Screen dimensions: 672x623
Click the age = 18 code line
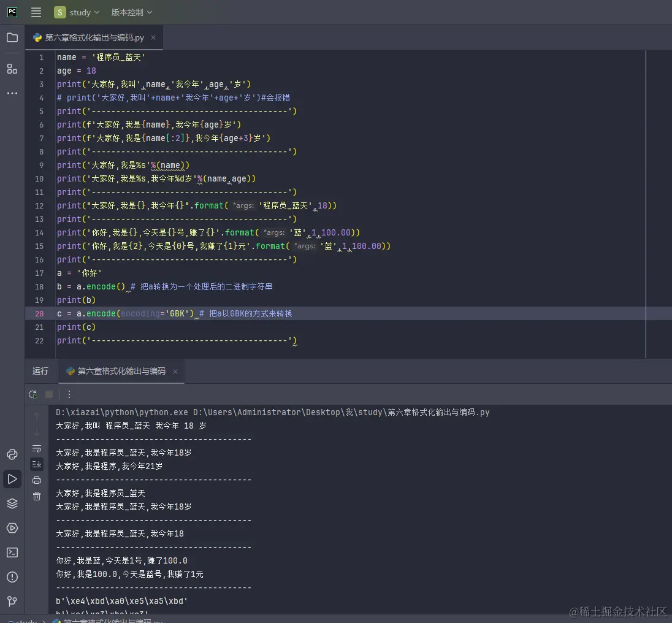coord(76,71)
